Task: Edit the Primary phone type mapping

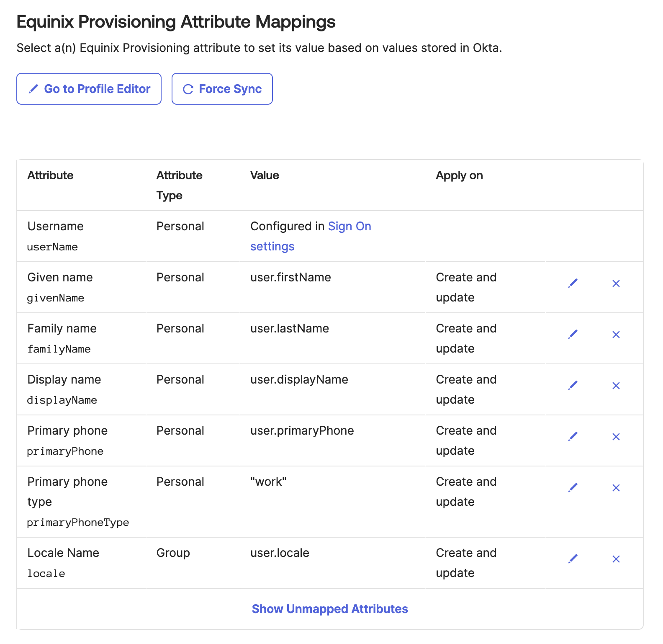Action: 573,488
